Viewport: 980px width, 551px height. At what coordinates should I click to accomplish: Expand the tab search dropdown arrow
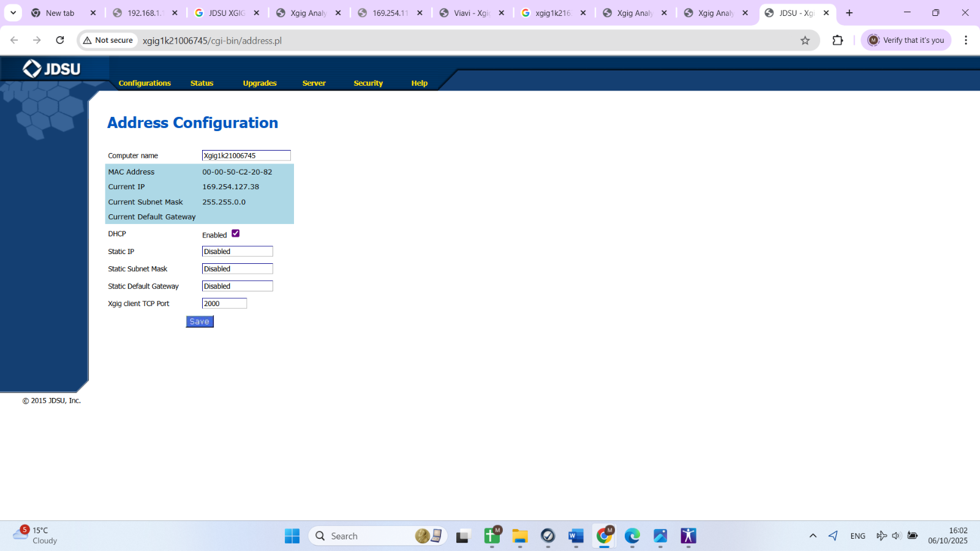[13, 13]
